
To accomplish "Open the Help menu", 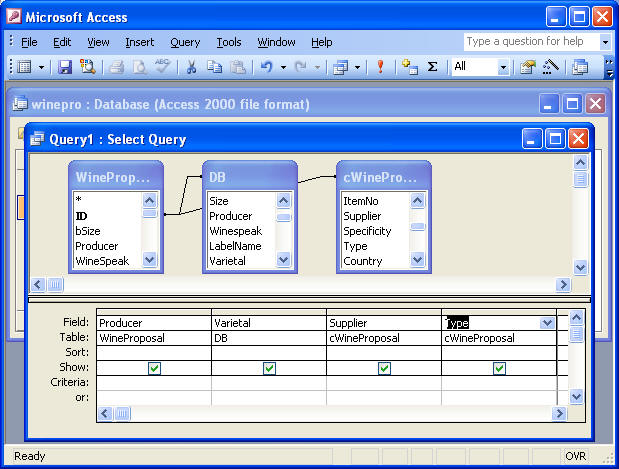I will coord(321,42).
